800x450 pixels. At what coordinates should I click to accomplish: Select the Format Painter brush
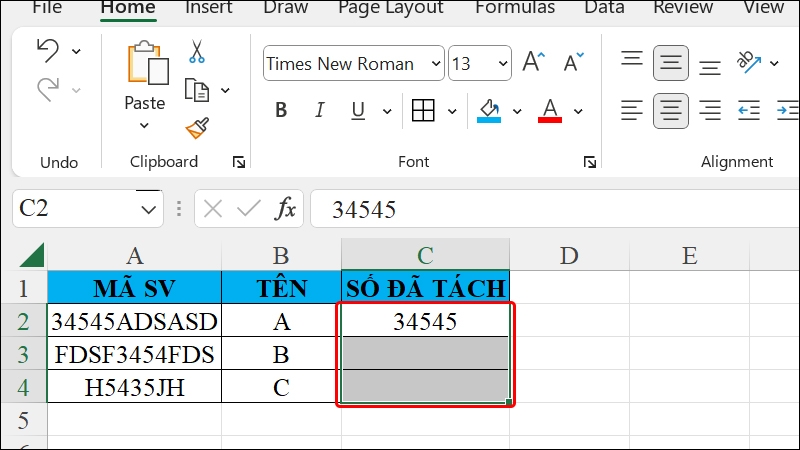[x=197, y=128]
